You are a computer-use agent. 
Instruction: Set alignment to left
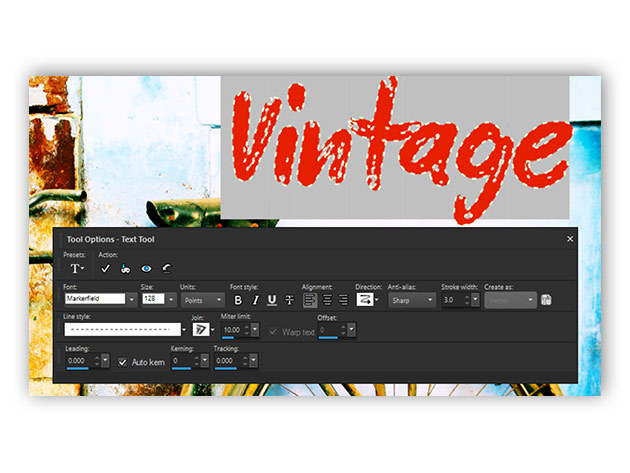point(310,300)
